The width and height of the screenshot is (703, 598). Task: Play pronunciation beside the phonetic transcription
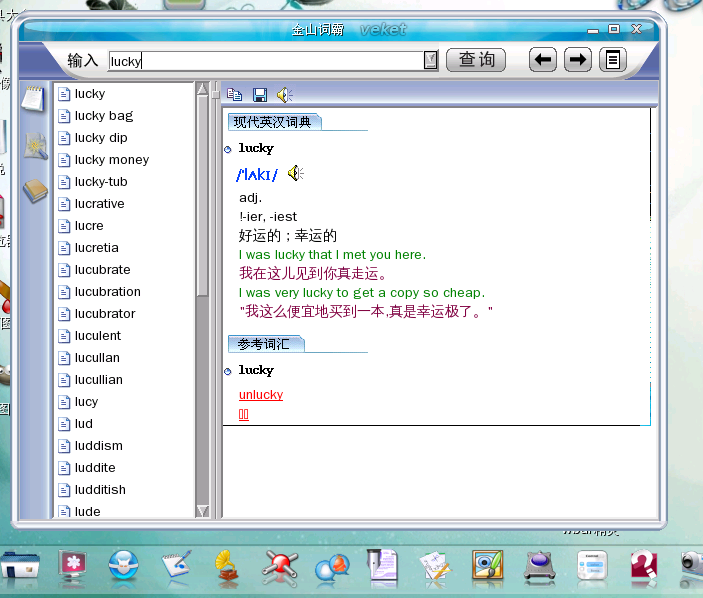(x=296, y=173)
